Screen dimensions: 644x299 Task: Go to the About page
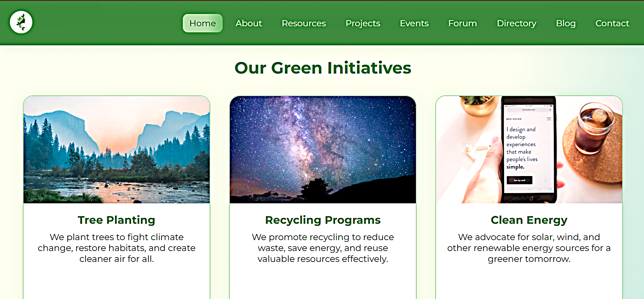(249, 23)
